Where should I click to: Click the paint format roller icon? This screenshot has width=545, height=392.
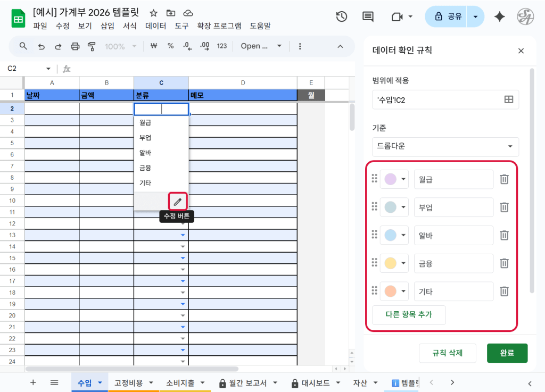[92, 46]
